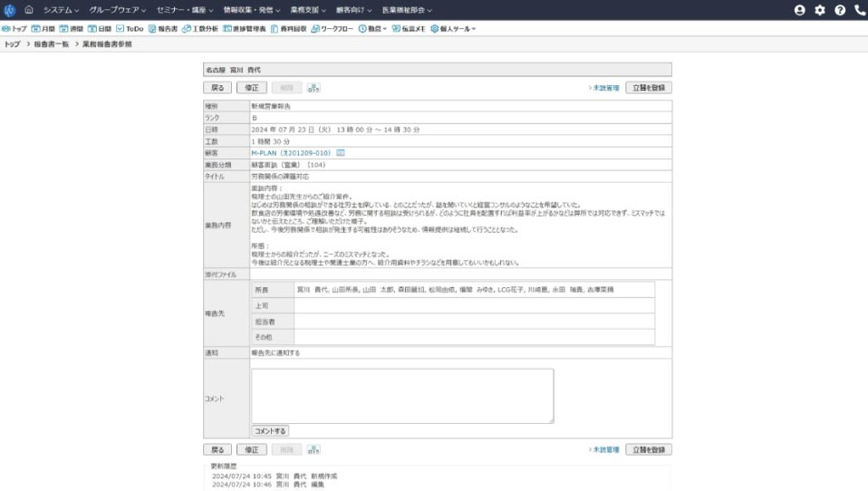Click the bottom hierarchy icon beside delete
868x491 pixels.
pos(313,450)
